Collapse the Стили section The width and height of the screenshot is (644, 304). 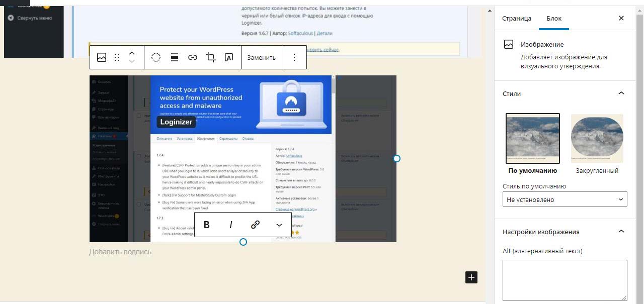click(x=621, y=93)
